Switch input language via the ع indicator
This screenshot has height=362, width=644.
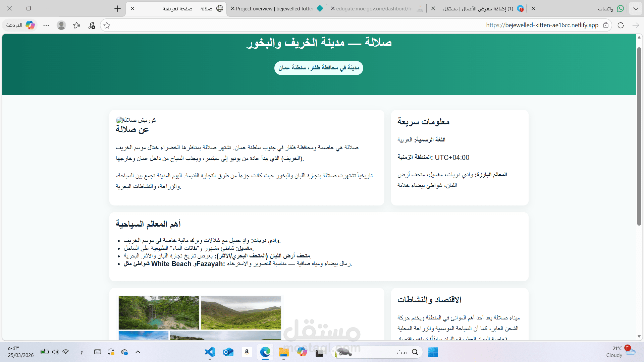(x=82, y=352)
